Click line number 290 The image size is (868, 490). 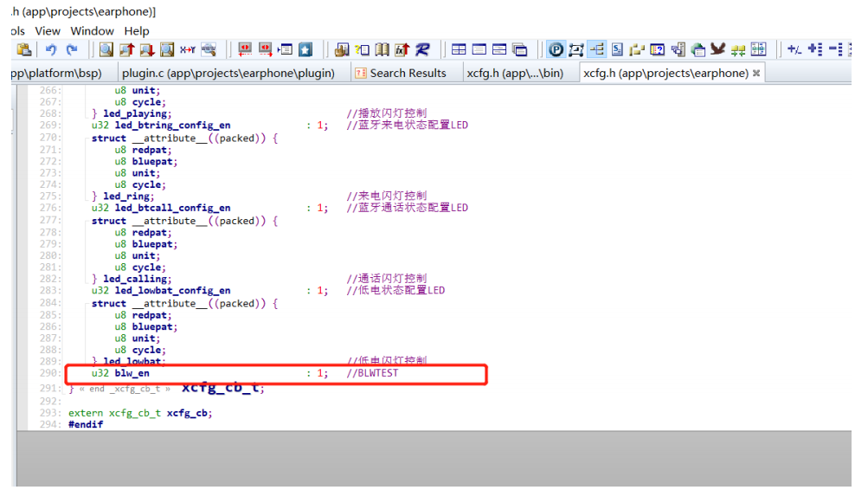coord(50,373)
